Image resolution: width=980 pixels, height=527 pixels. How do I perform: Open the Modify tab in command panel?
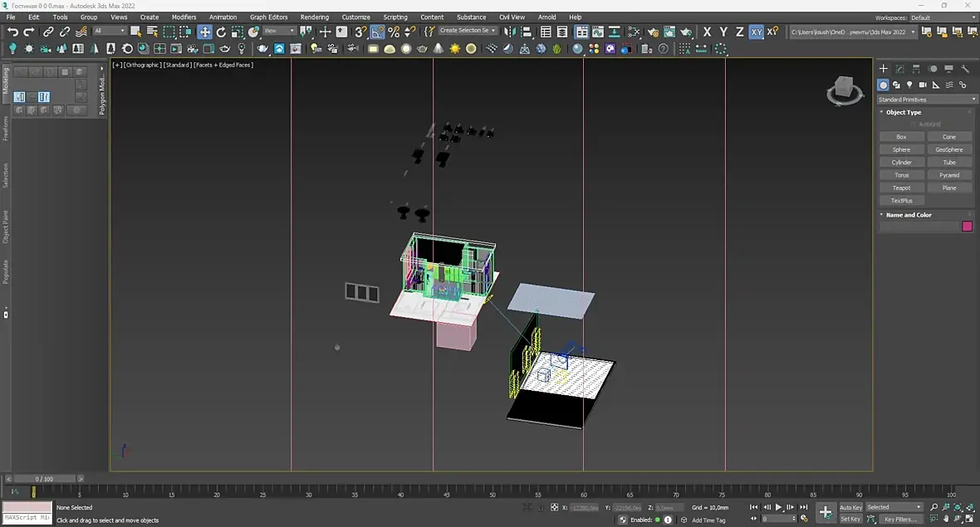[x=899, y=69]
